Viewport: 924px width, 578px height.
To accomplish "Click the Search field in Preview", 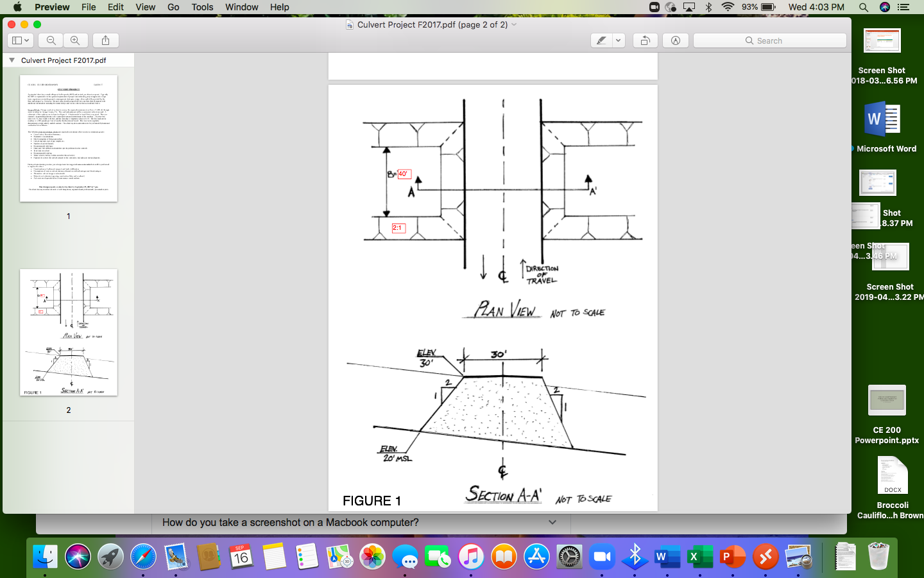I will (x=769, y=40).
